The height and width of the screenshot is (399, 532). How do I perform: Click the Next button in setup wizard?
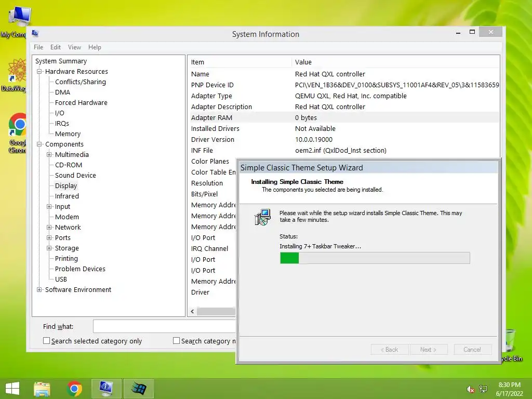429,350
